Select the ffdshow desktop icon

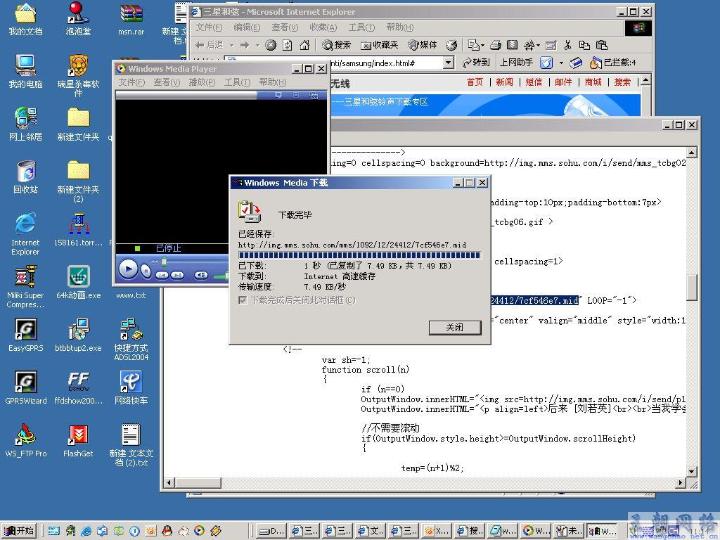[x=78, y=388]
